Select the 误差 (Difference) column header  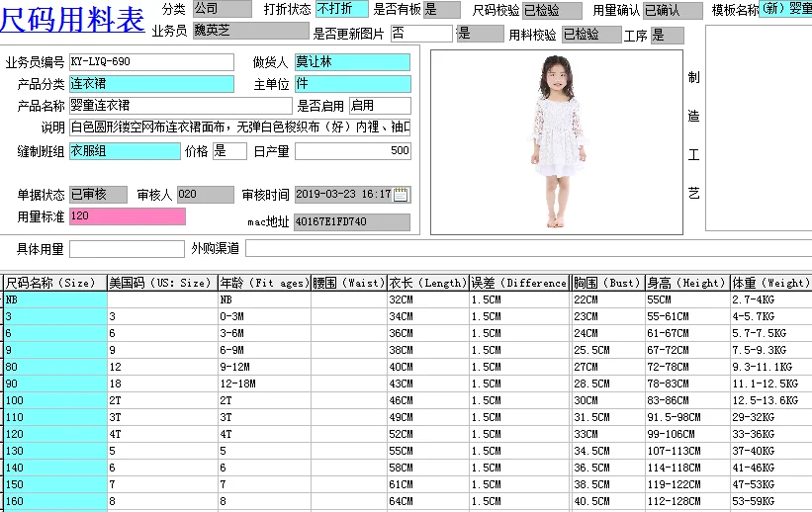(x=519, y=283)
